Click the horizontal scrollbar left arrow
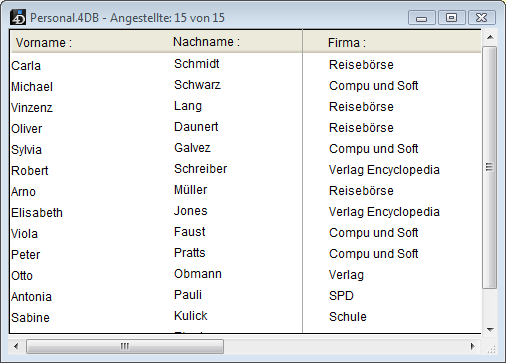The height and width of the screenshot is (363, 506). pyautogui.click(x=16, y=346)
